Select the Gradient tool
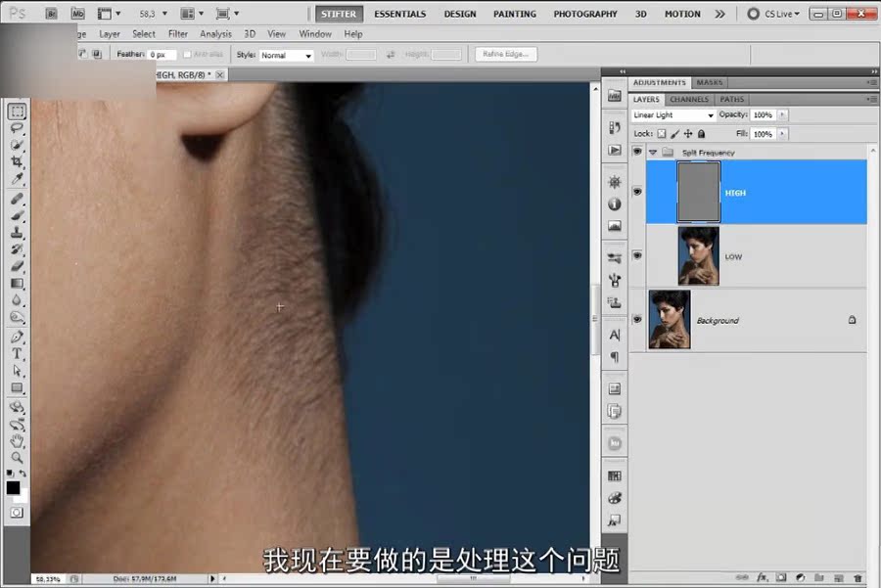The image size is (881, 588). tap(17, 283)
